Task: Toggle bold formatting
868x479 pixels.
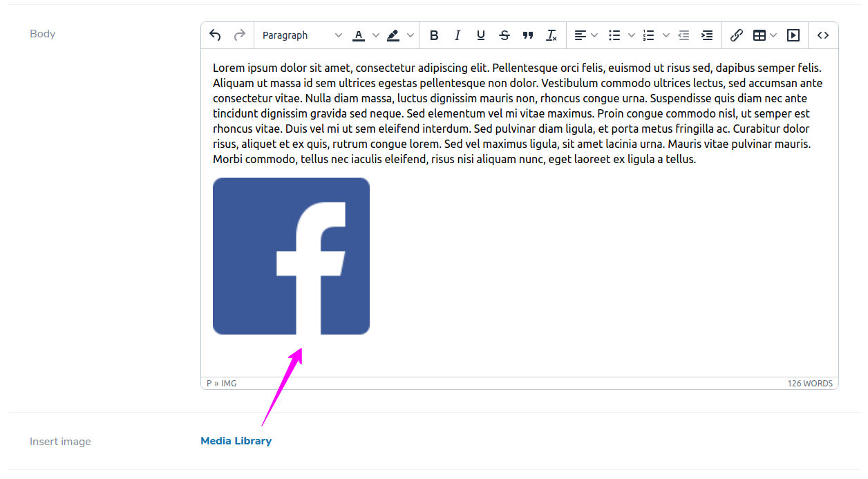Action: tap(434, 35)
